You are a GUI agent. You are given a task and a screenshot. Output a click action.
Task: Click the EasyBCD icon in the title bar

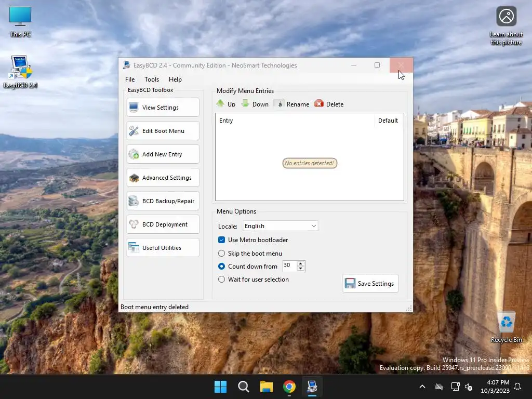pos(127,65)
